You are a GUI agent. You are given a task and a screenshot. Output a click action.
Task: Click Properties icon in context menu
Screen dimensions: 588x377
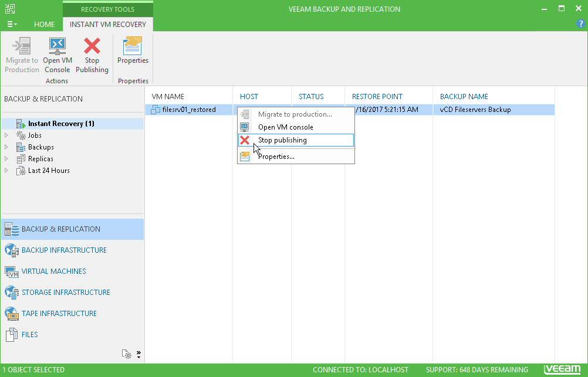pos(245,157)
